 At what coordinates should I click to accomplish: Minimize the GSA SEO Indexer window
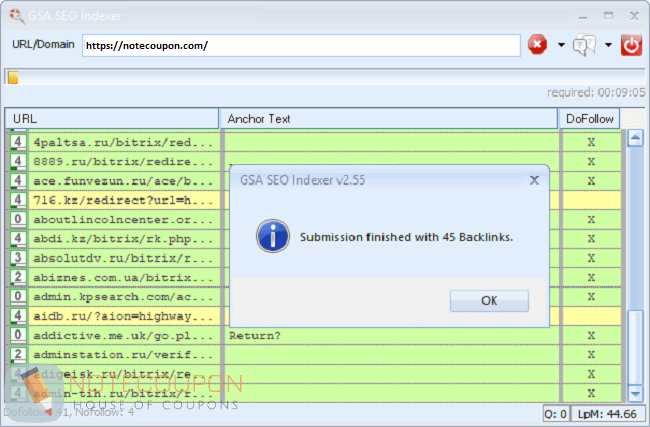point(583,16)
